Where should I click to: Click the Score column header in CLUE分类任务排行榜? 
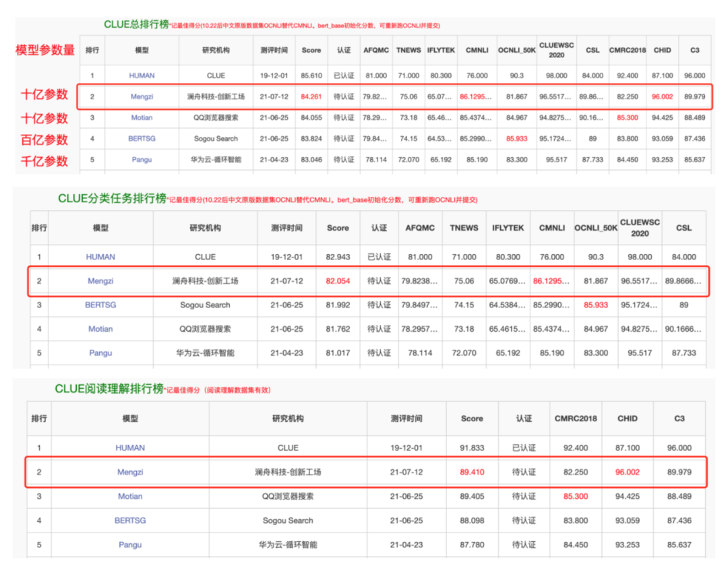(x=338, y=228)
